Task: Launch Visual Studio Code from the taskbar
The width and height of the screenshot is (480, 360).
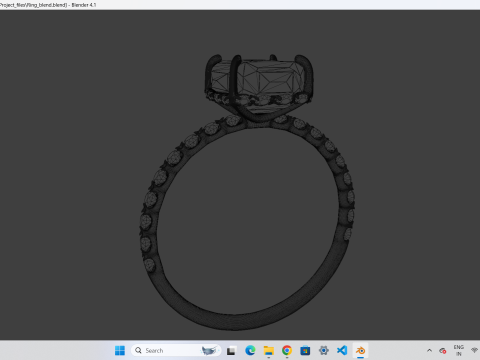Action: click(x=342, y=351)
